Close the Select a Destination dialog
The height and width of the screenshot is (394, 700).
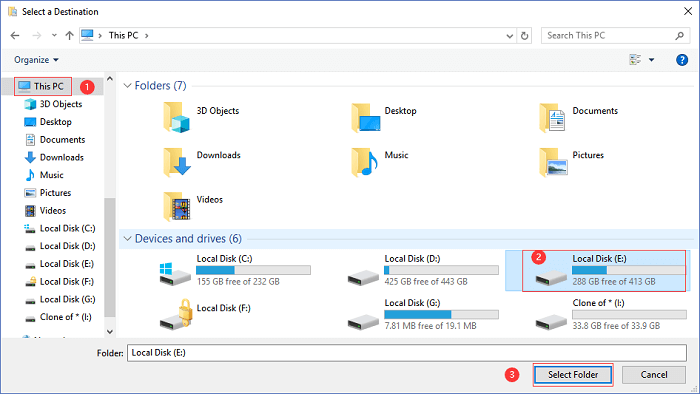point(688,12)
